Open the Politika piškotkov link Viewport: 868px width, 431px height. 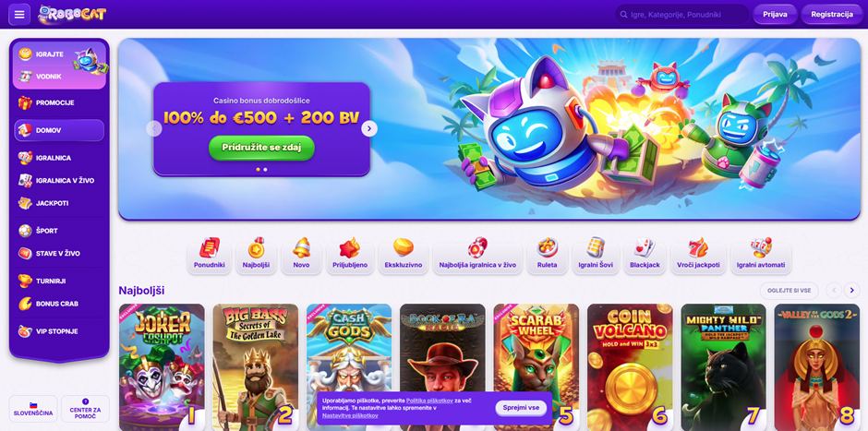429,401
